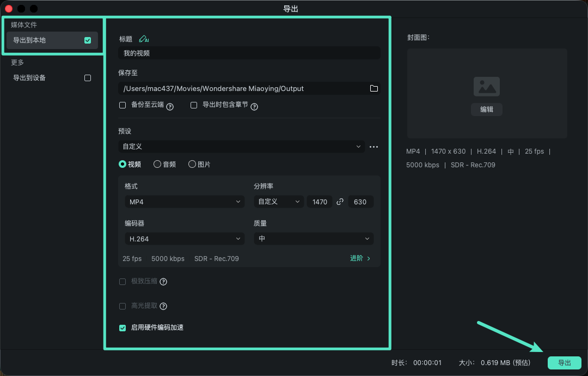This screenshot has width=588, height=376.
Task: Click help icon beside 高光提取
Action: tap(163, 306)
